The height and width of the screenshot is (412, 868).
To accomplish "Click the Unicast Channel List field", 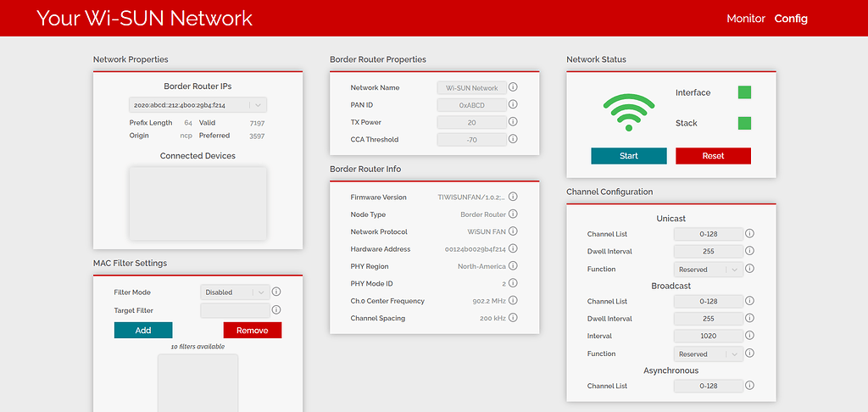I will coord(708,234).
